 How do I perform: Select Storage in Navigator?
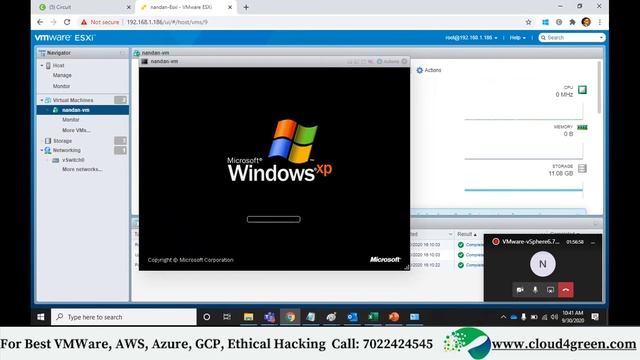click(62, 141)
